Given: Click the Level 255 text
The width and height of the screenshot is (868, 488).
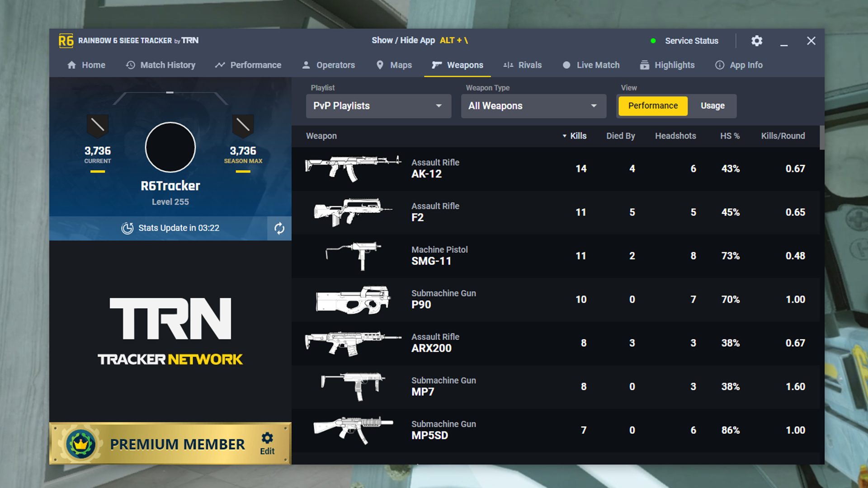Looking at the screenshot, I should coord(170,202).
